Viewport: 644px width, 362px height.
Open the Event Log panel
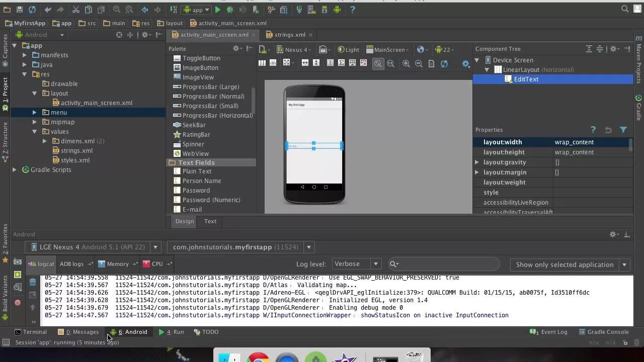pyautogui.click(x=548, y=332)
